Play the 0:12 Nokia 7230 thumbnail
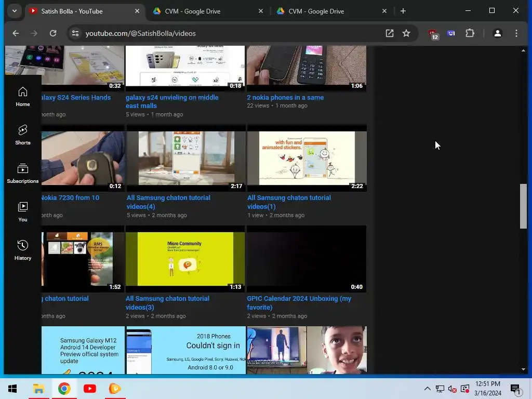Screen dimensions: 532x399 click(83, 158)
